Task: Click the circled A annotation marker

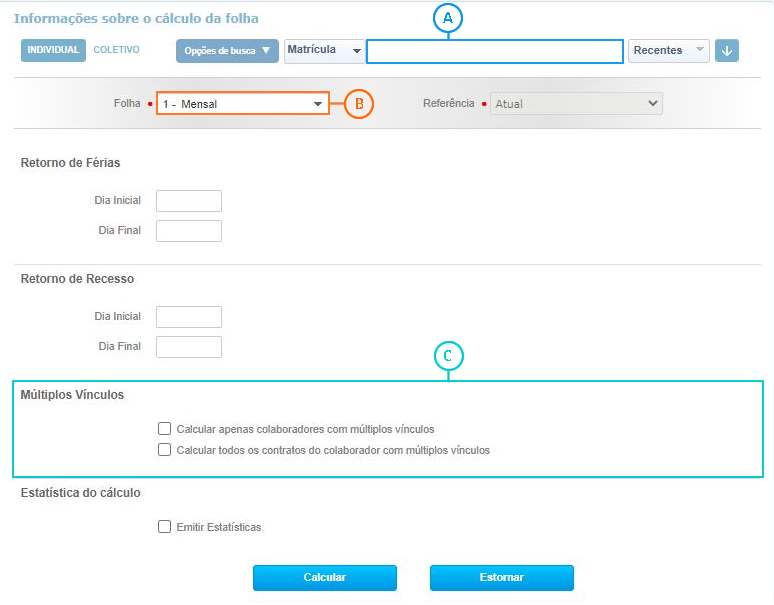Action: coord(448,17)
